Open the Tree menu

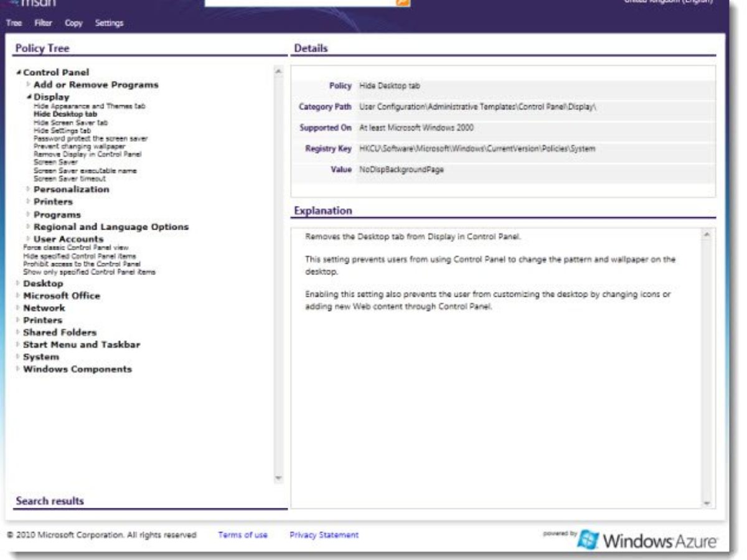pyautogui.click(x=14, y=23)
